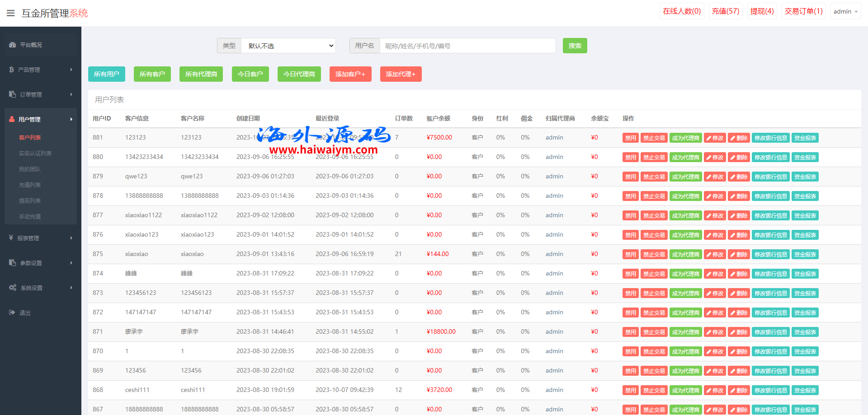Open the admin account dropdown

(845, 11)
